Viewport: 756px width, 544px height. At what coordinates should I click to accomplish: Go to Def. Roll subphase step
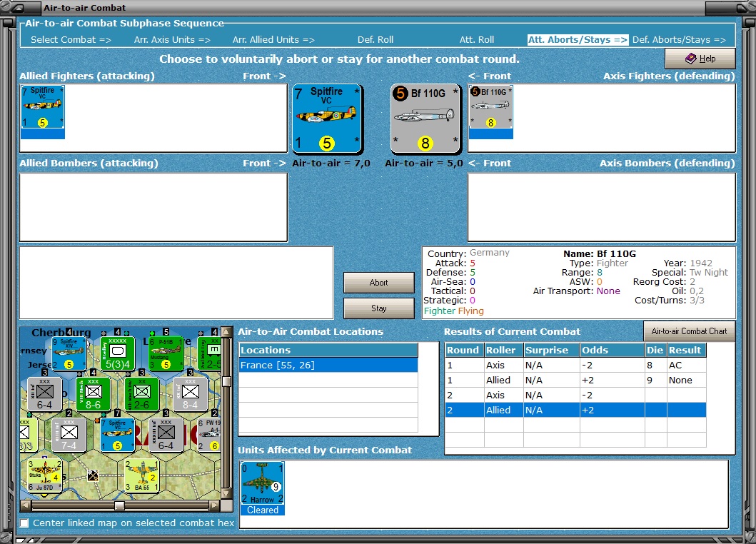click(375, 39)
